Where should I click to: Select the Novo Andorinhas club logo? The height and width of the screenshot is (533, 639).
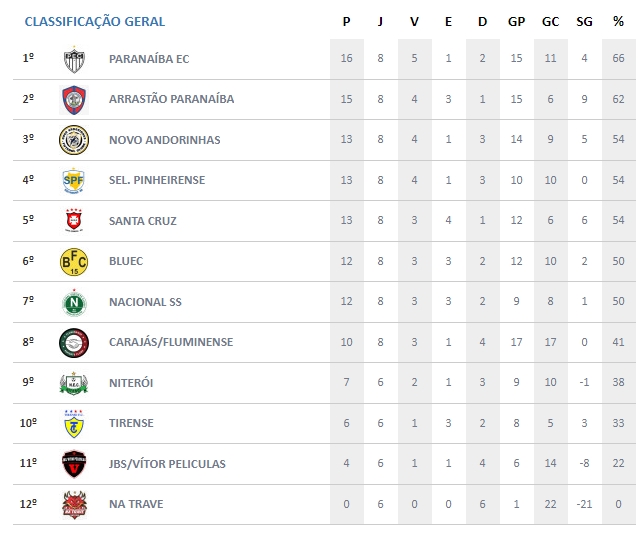74,140
